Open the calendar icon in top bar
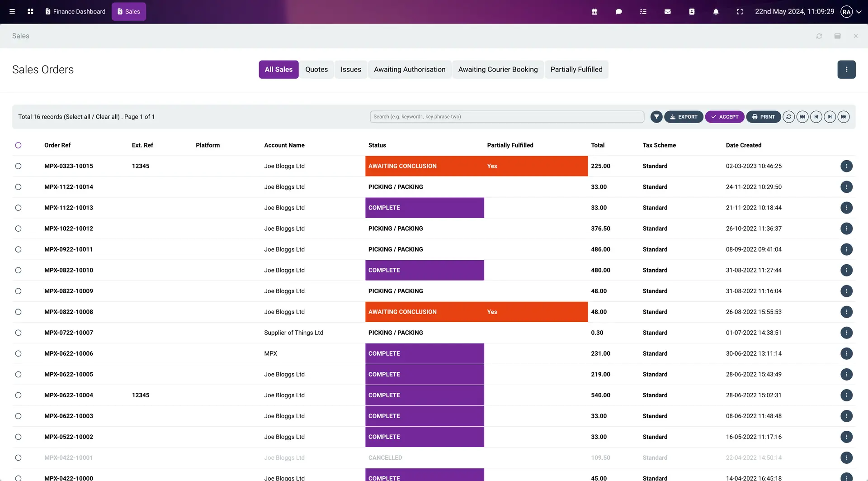The width and height of the screenshot is (868, 481). 594,12
